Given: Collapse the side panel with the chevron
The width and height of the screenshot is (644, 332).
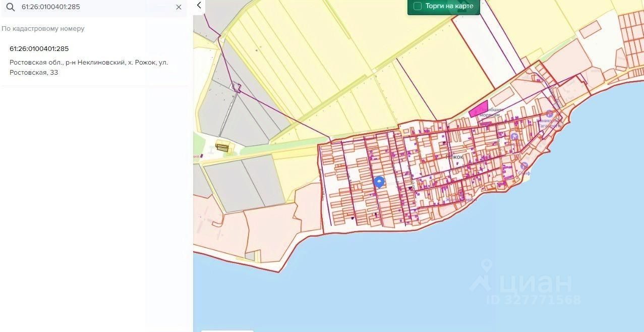Looking at the screenshot, I should click(x=199, y=6).
